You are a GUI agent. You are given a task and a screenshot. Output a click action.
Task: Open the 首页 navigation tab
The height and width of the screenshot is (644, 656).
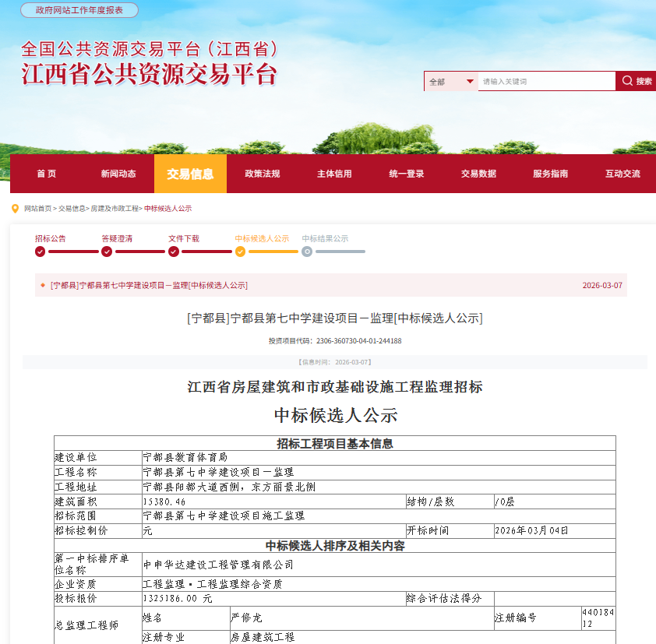46,174
